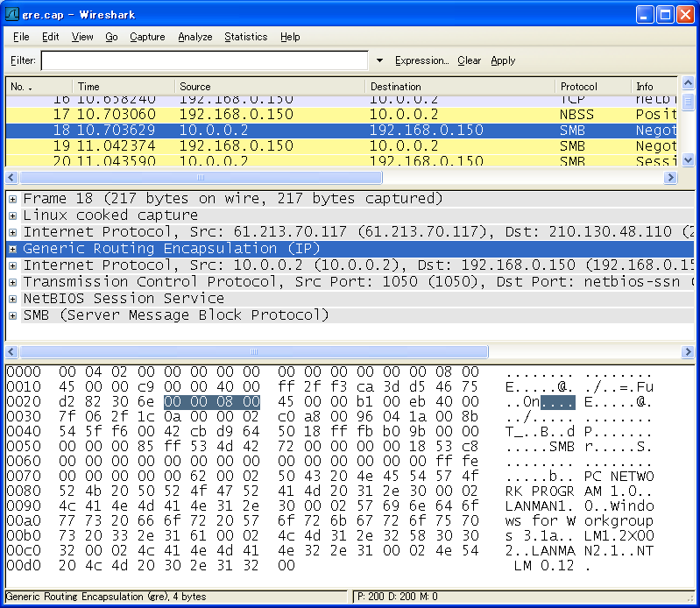The width and height of the screenshot is (700, 608).
Task: Click the details pane horizontal scrollbar thumb
Action: tap(254, 352)
